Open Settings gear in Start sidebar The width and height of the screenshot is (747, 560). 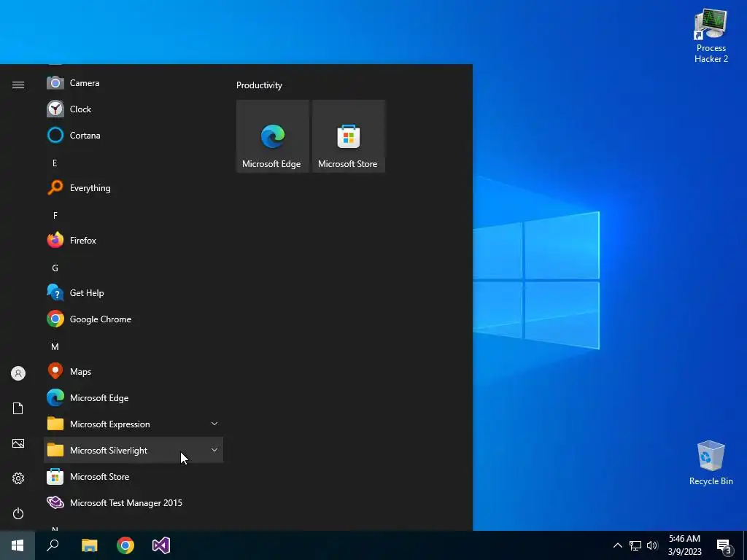point(18,478)
